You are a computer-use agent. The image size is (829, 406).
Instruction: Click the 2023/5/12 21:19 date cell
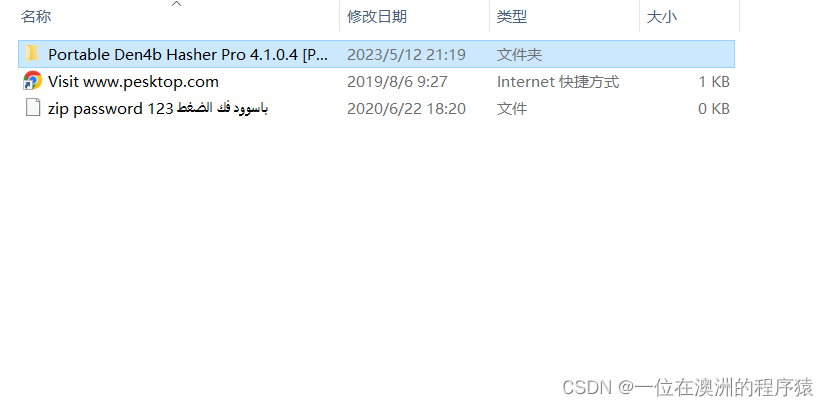click(406, 54)
